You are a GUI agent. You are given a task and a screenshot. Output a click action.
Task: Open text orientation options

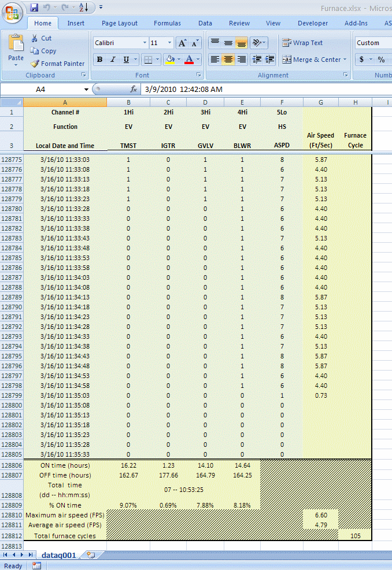259,43
